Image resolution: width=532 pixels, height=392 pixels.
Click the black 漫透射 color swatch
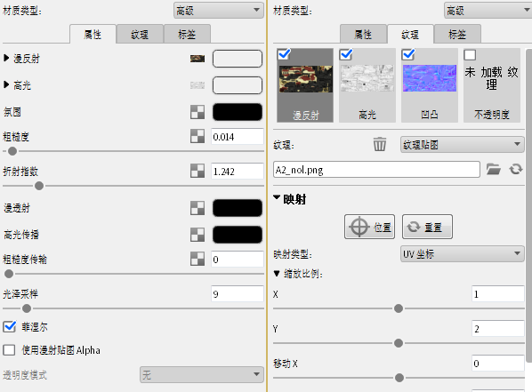click(238, 208)
